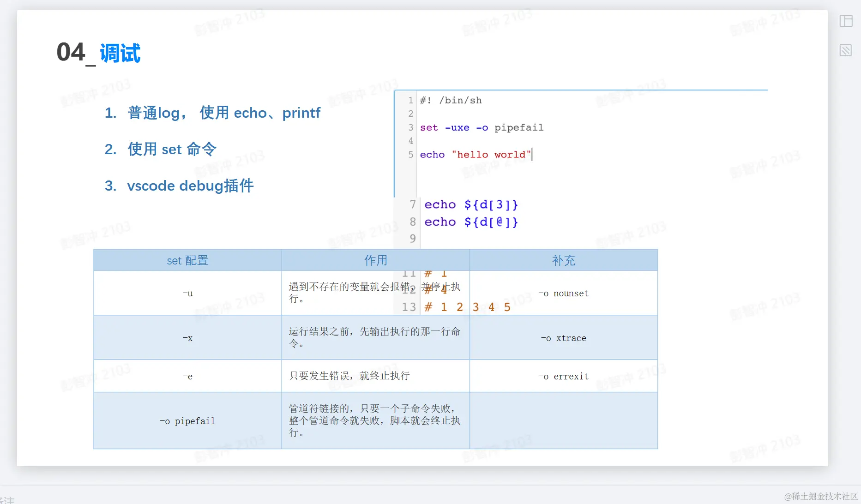861x504 pixels.
Task: Select the "-o errexit" table cell
Action: (x=564, y=376)
